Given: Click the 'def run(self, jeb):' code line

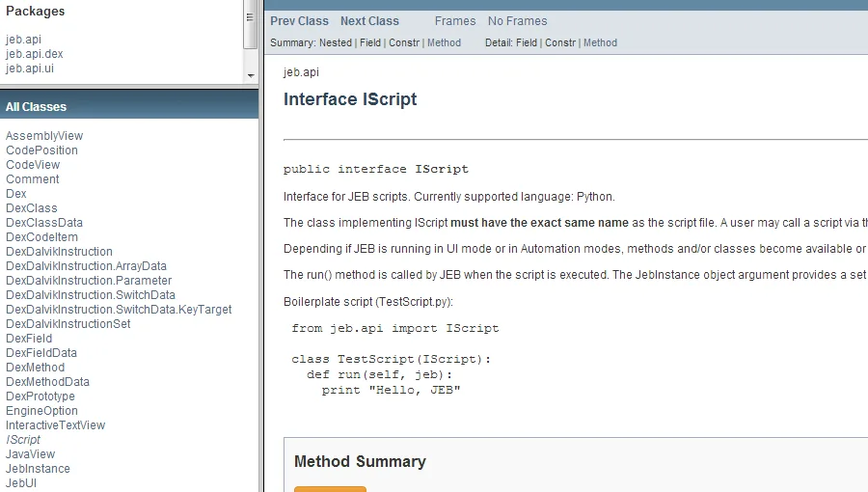Looking at the screenshot, I should [380, 374].
